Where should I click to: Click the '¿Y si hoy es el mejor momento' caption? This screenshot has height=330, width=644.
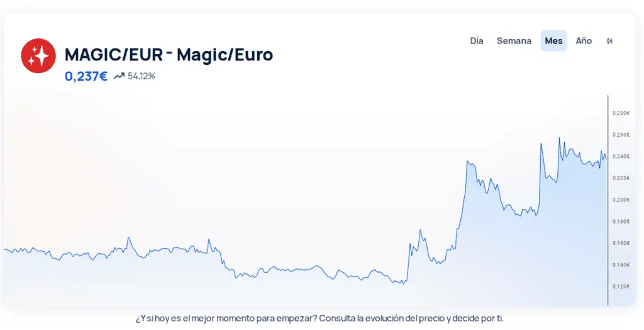pos(319,319)
